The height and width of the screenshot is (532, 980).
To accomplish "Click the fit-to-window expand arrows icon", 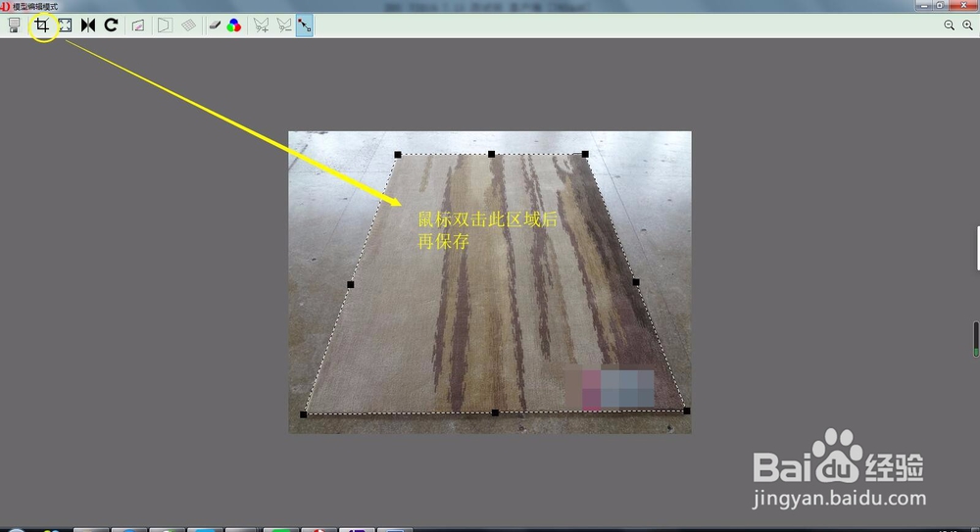I will point(65,25).
